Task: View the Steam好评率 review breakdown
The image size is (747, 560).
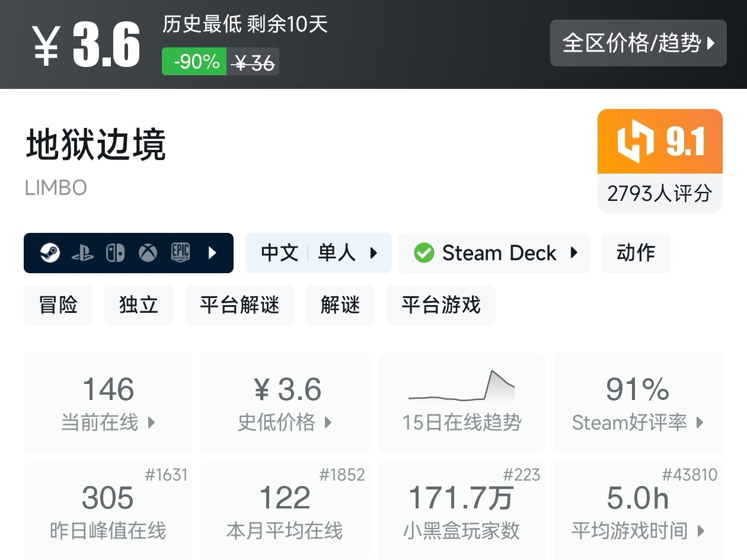Action: [637, 403]
